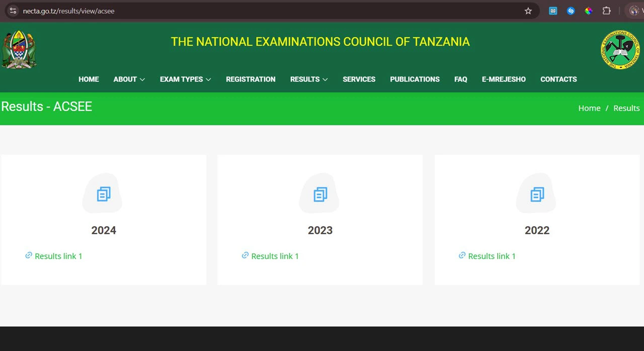The width and height of the screenshot is (644, 351).
Task: Click the 2023 year heading
Action: click(x=320, y=230)
